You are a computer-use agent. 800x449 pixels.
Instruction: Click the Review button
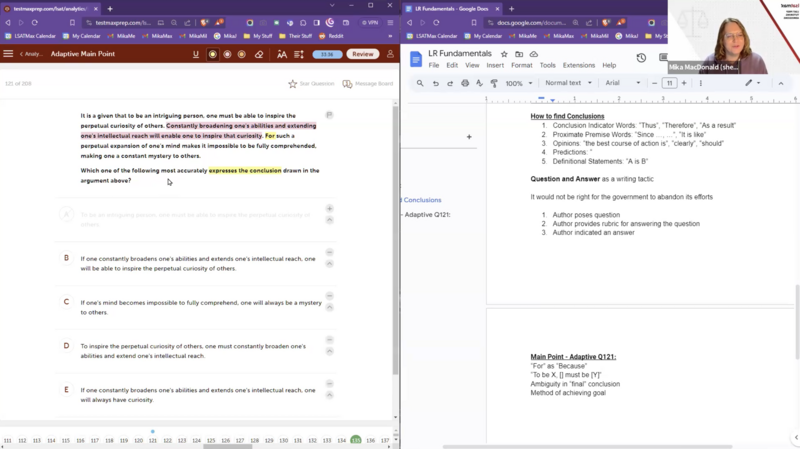coord(363,54)
